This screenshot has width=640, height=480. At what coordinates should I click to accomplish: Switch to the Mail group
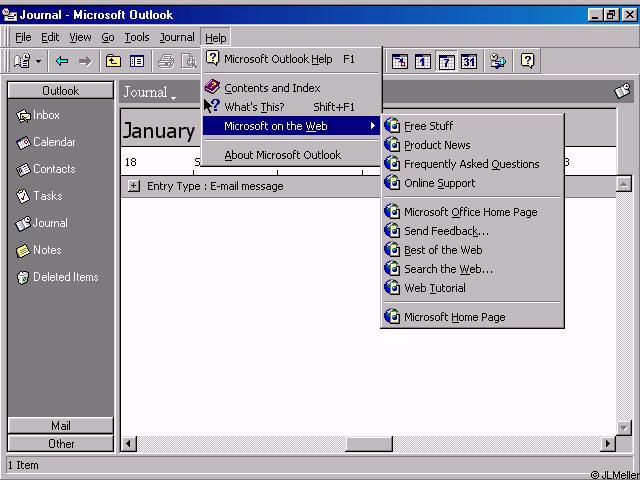[60, 426]
